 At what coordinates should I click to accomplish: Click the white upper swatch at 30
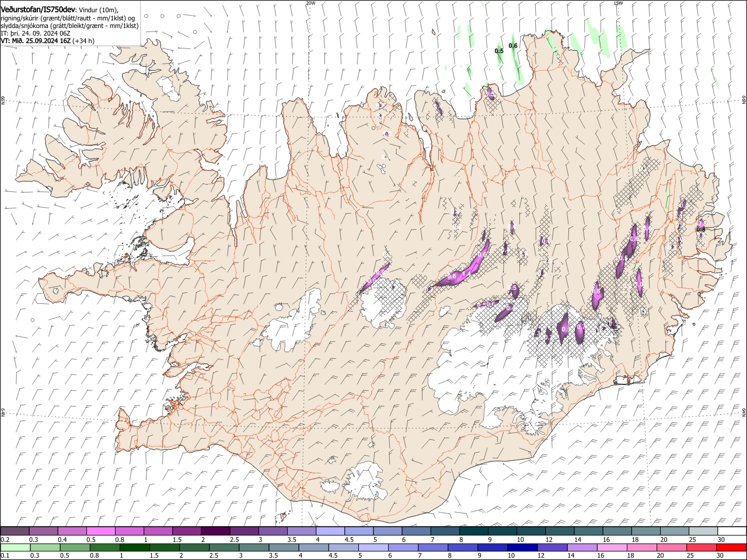point(731,531)
